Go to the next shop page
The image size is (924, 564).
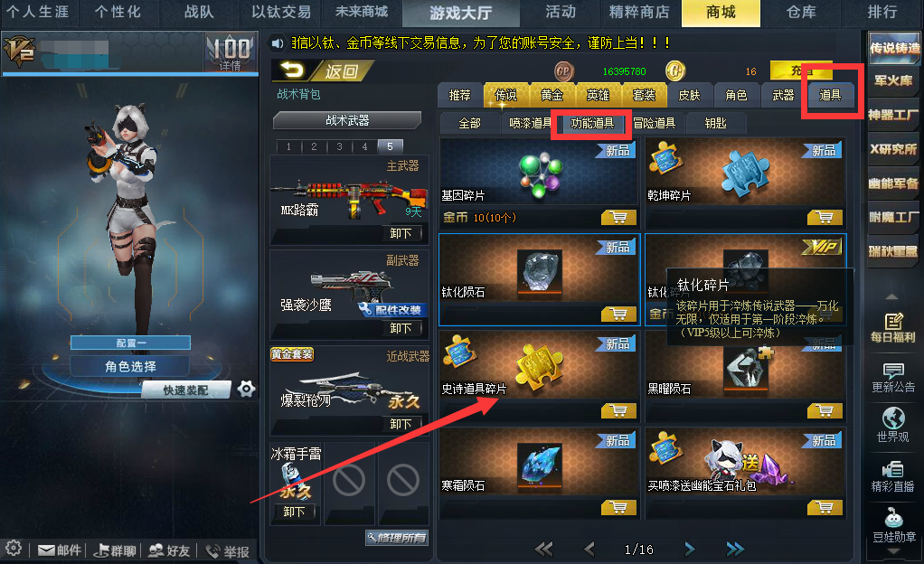[x=690, y=550]
